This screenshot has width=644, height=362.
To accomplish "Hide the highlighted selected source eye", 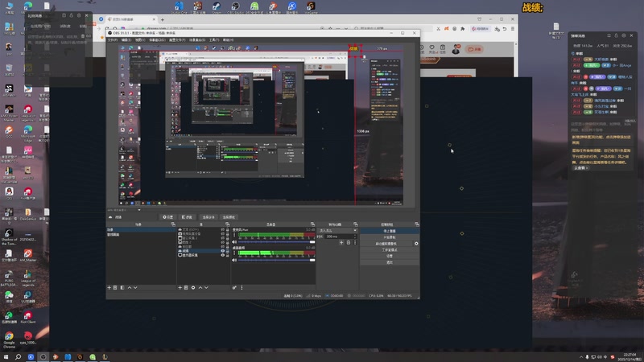I will pos(223,251).
